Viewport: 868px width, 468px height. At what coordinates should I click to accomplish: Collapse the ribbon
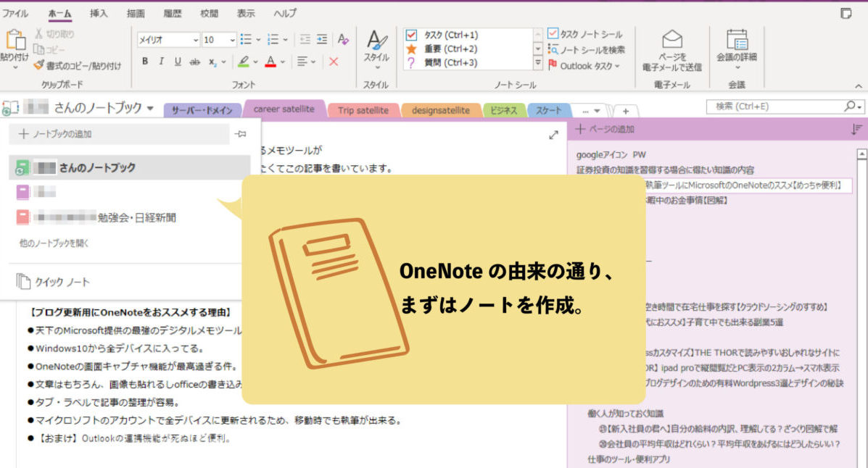tap(858, 85)
